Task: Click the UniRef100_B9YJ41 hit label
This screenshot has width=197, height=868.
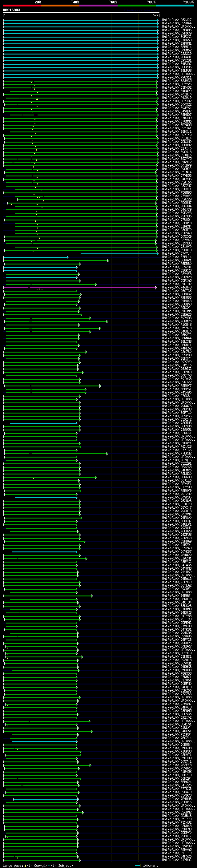Action: coord(177,128)
